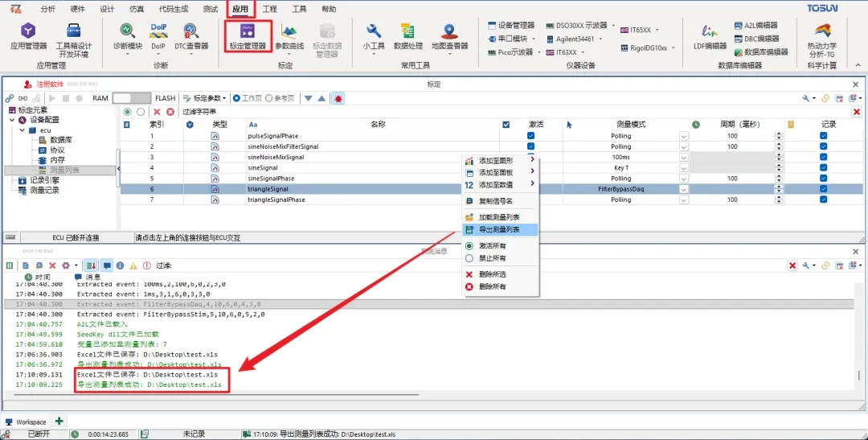Uncheck 激活 for sineNoiseMixFilterSignal

pos(531,146)
